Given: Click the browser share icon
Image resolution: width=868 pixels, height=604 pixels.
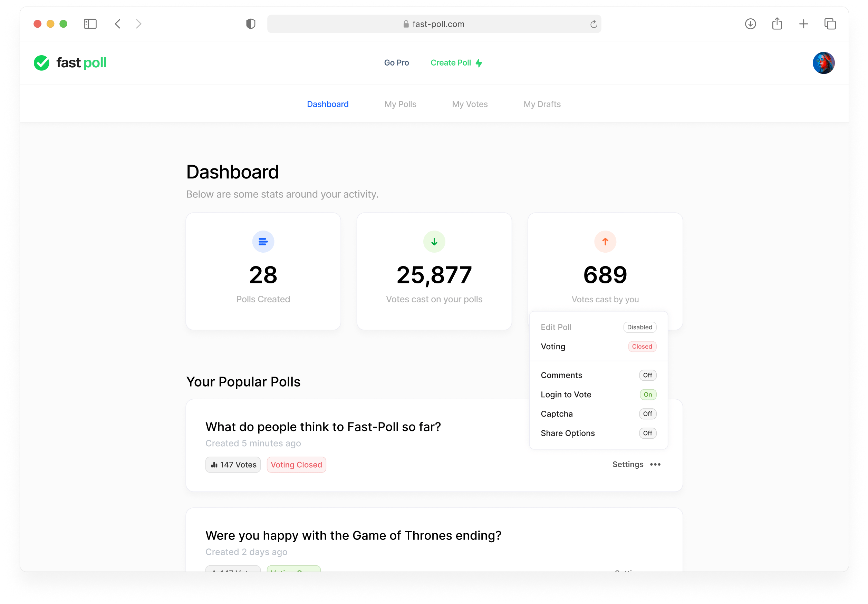Looking at the screenshot, I should (x=777, y=24).
